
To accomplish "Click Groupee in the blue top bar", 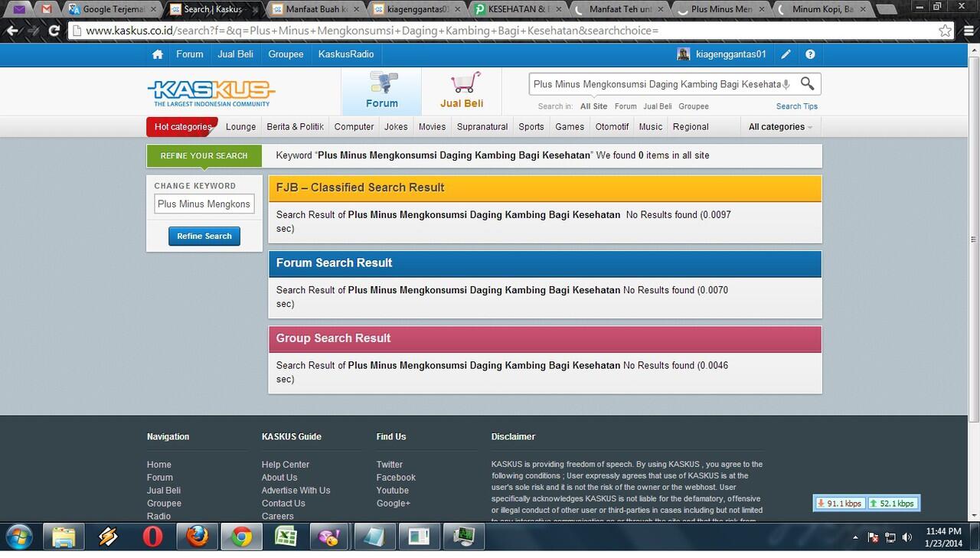I will coord(286,54).
